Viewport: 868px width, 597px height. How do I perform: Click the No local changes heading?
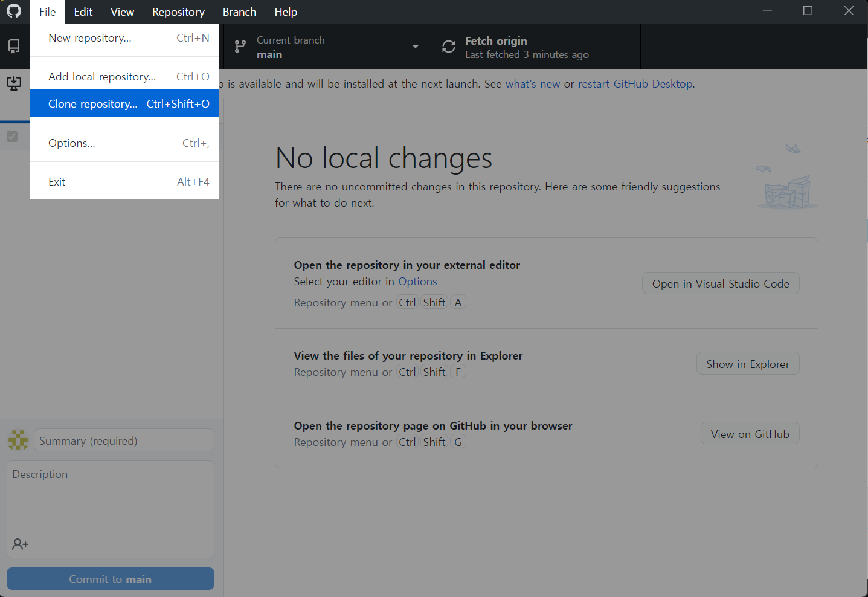click(x=384, y=158)
